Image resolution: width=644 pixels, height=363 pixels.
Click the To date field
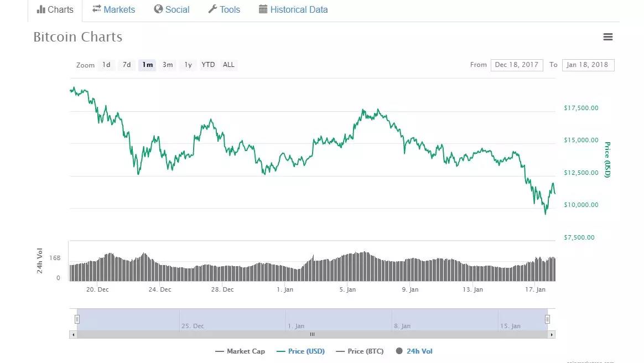[x=588, y=65]
